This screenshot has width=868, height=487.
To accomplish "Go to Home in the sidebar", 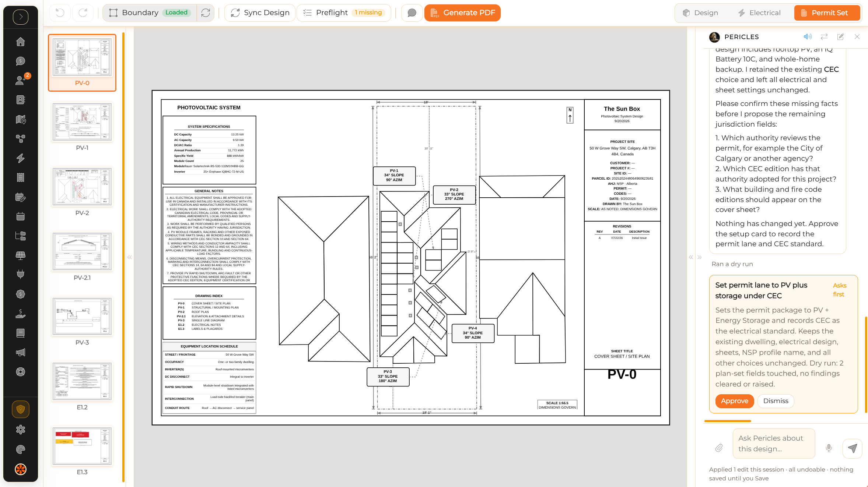I will tap(21, 42).
